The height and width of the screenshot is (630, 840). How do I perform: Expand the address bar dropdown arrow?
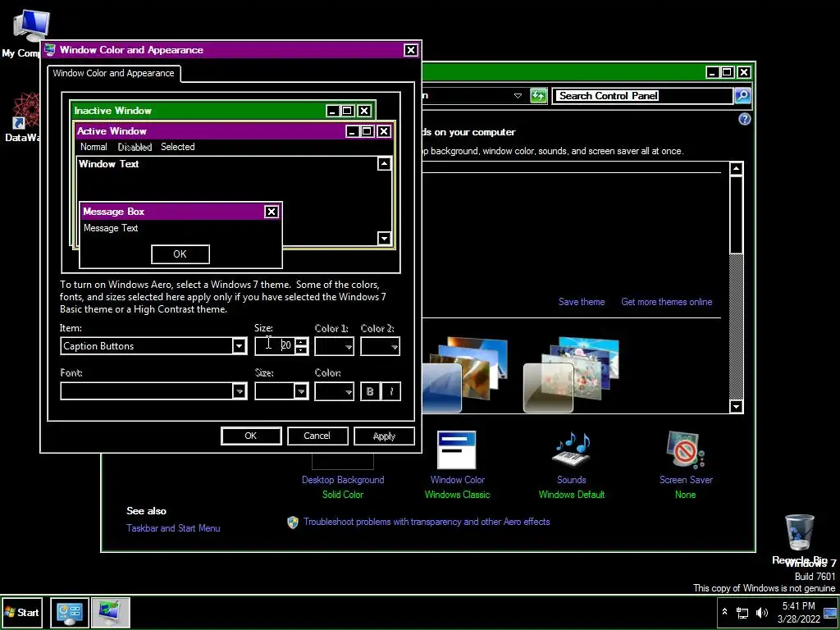(x=518, y=96)
